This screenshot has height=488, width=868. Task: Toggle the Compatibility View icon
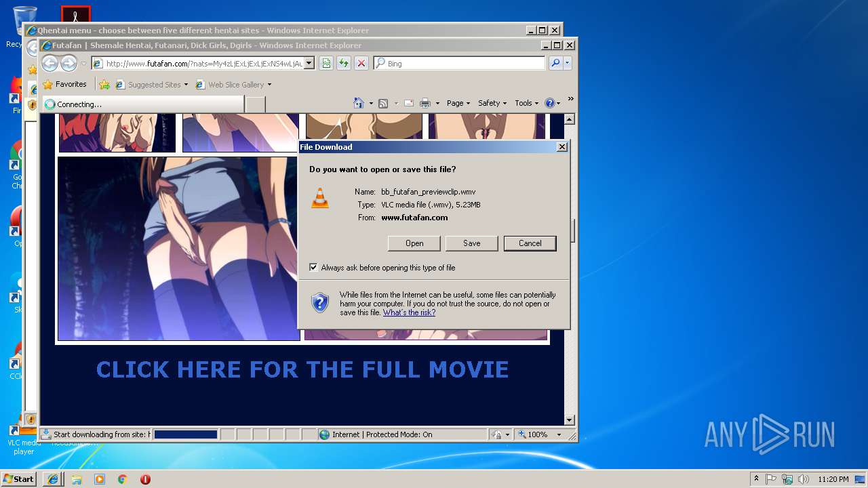tap(326, 64)
